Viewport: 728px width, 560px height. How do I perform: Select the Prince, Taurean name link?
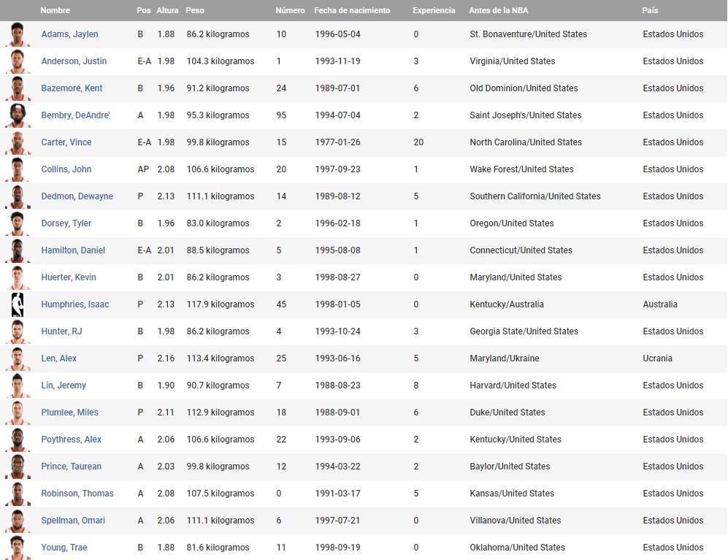click(x=71, y=467)
